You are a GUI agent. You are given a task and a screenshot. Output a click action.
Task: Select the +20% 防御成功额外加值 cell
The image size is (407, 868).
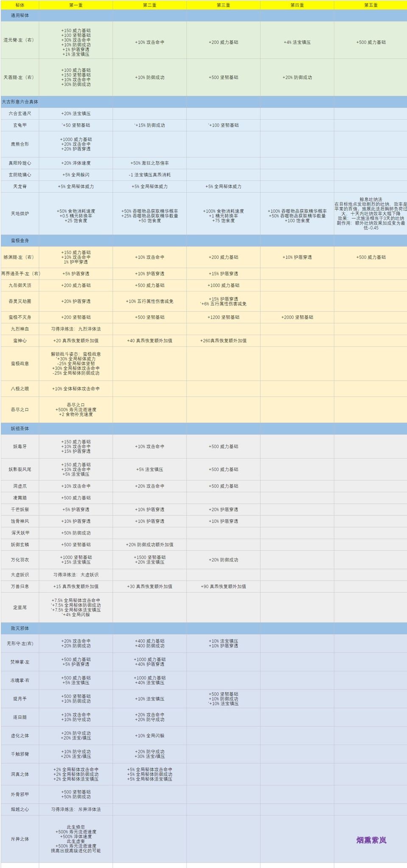tap(150, 545)
